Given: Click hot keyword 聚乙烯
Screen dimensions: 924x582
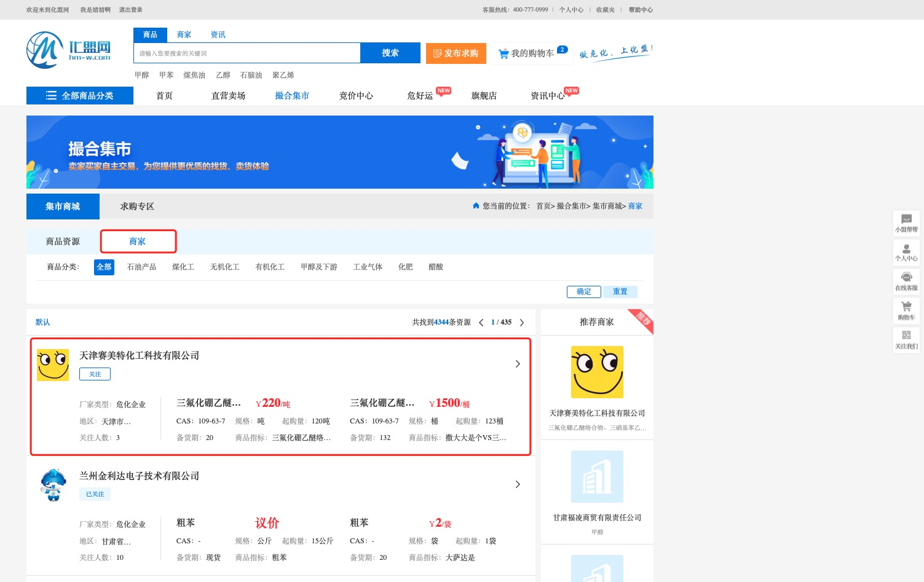Looking at the screenshot, I should point(283,75).
